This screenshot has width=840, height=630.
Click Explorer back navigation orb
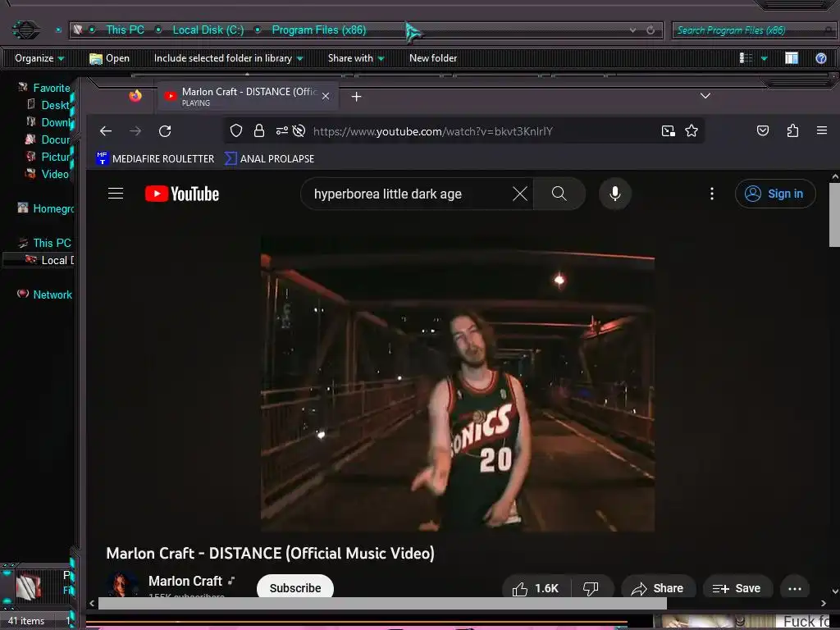25,29
